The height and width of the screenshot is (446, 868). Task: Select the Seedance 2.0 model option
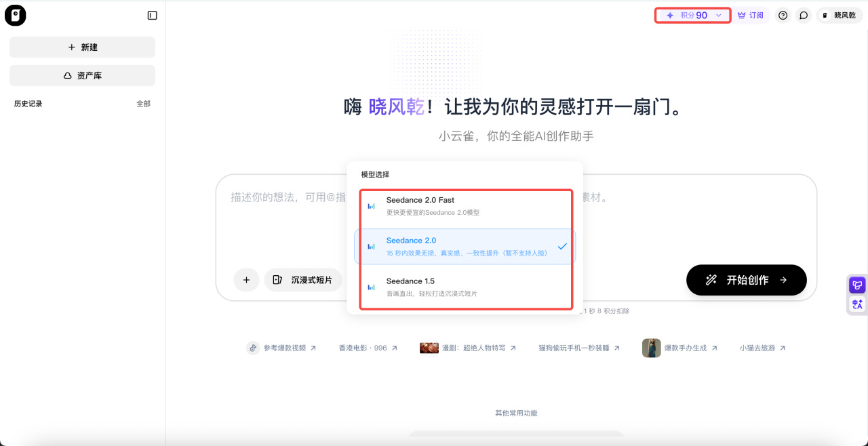tap(465, 247)
